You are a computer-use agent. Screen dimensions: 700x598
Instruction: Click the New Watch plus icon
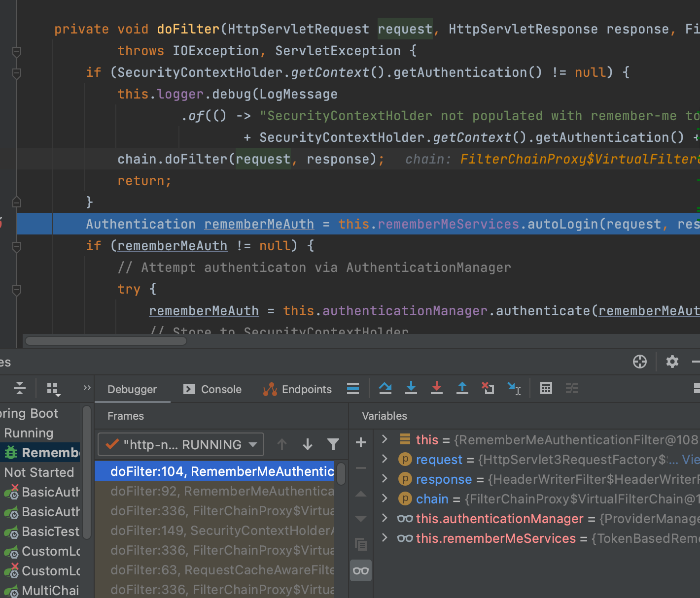click(x=361, y=442)
